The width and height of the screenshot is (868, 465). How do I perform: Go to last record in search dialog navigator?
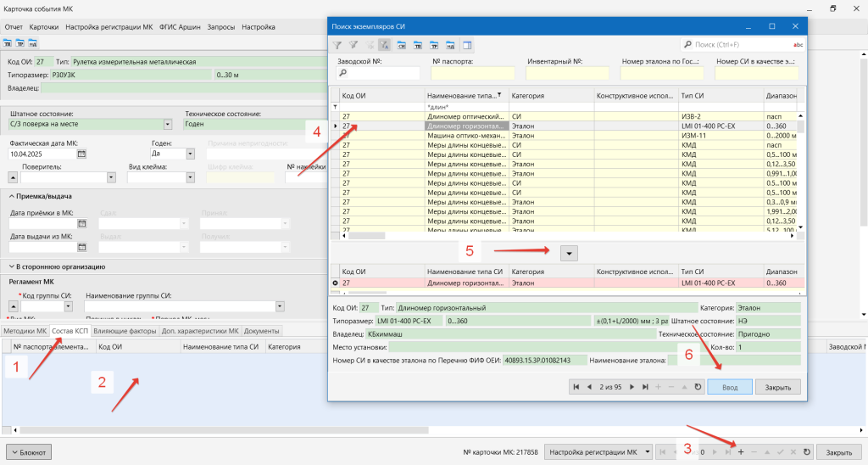(645, 387)
